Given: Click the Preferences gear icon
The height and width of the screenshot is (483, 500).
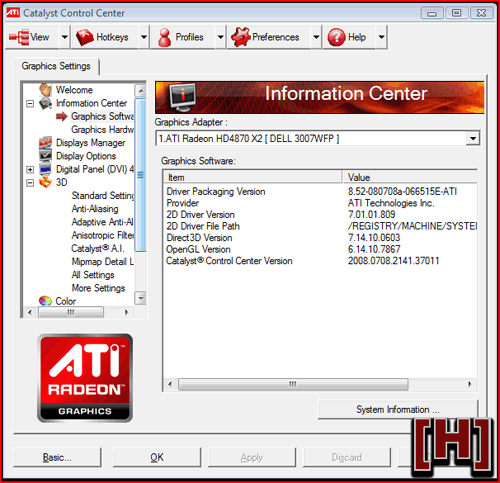Looking at the screenshot, I should coord(240,37).
